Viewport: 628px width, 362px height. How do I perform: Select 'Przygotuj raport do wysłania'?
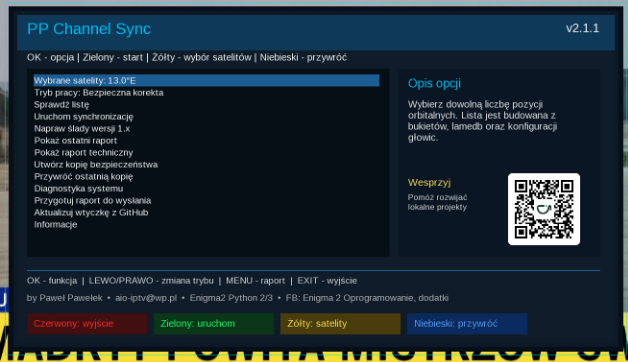coord(93,201)
